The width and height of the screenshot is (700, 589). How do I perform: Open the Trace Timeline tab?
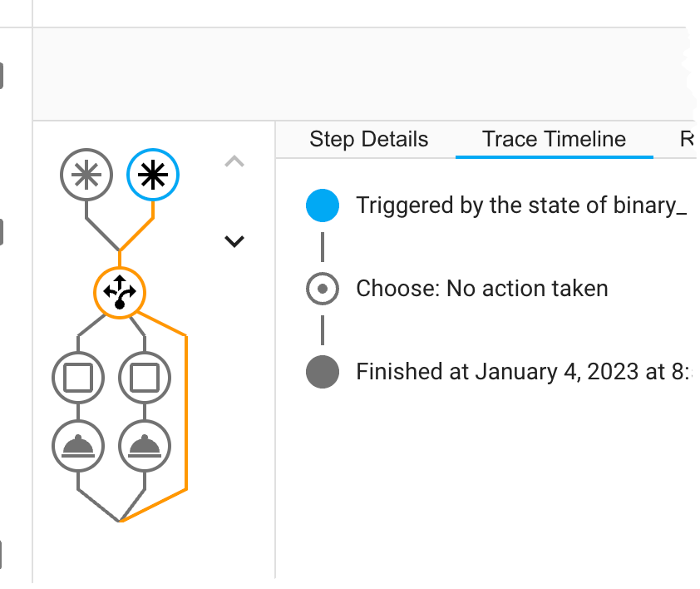tap(554, 140)
